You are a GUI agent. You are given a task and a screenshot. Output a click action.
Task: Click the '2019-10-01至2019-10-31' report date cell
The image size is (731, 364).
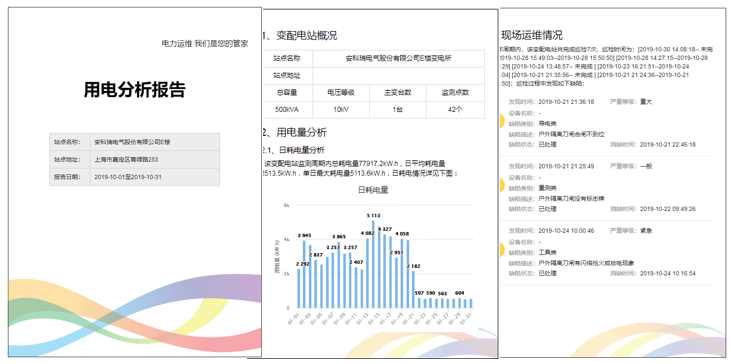click(x=128, y=177)
